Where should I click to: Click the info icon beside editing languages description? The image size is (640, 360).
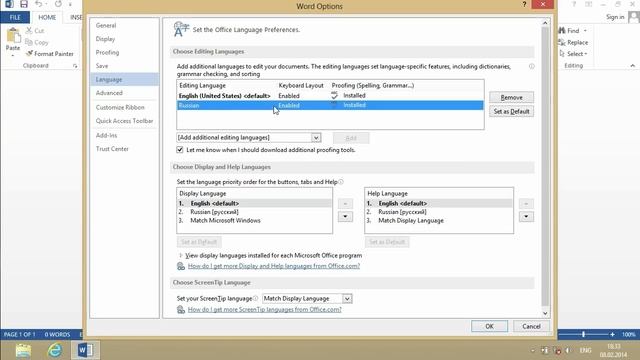(x=531, y=66)
